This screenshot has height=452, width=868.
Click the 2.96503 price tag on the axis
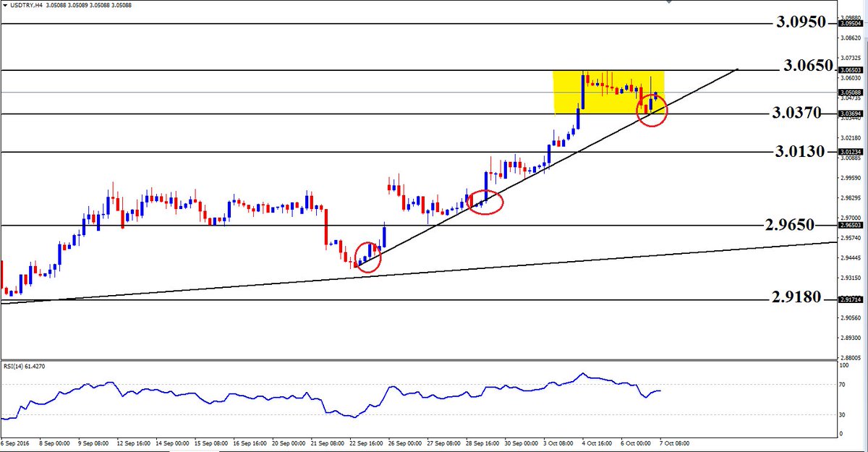[849, 226]
